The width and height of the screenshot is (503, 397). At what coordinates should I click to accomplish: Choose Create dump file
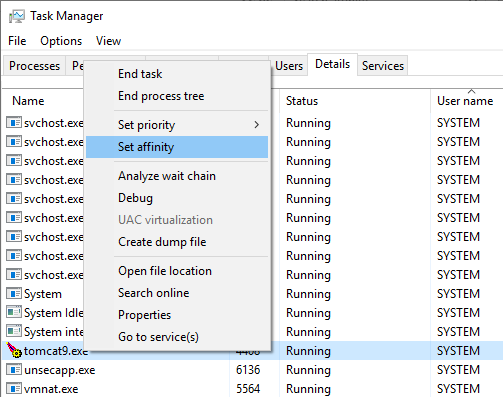pos(177,242)
